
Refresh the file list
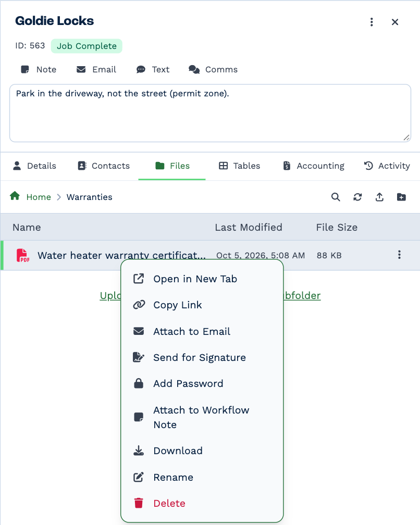357,197
